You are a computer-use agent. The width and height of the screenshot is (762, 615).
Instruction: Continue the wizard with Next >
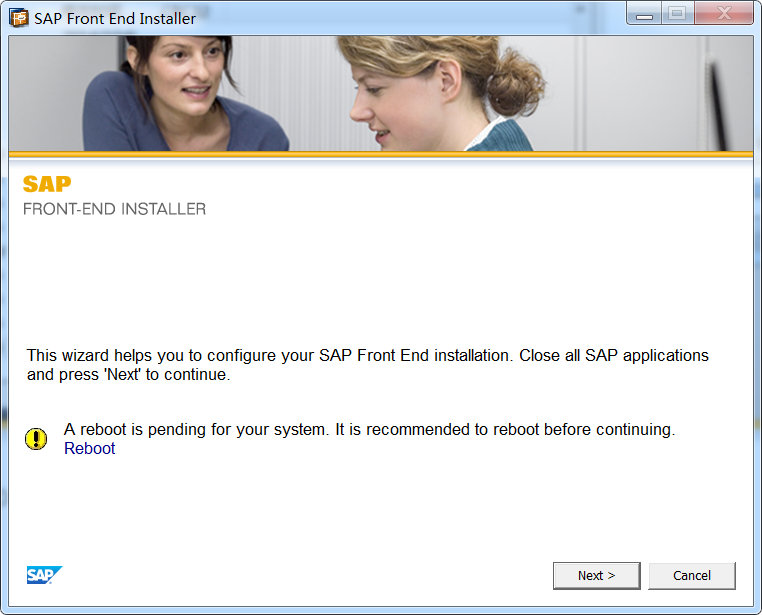coord(596,576)
